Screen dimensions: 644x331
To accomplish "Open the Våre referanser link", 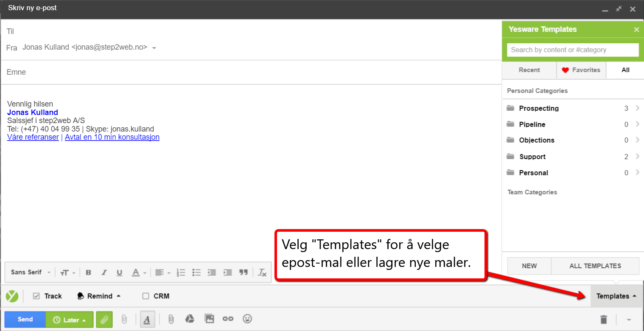I will coord(33,137).
